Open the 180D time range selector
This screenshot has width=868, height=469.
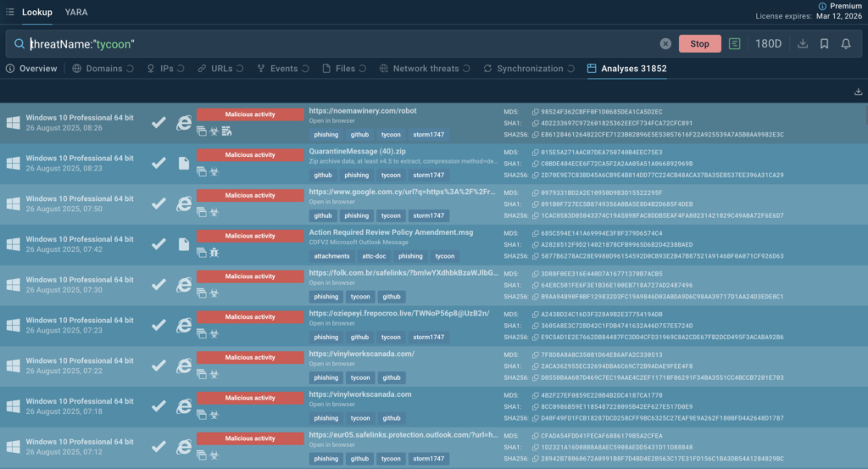769,44
